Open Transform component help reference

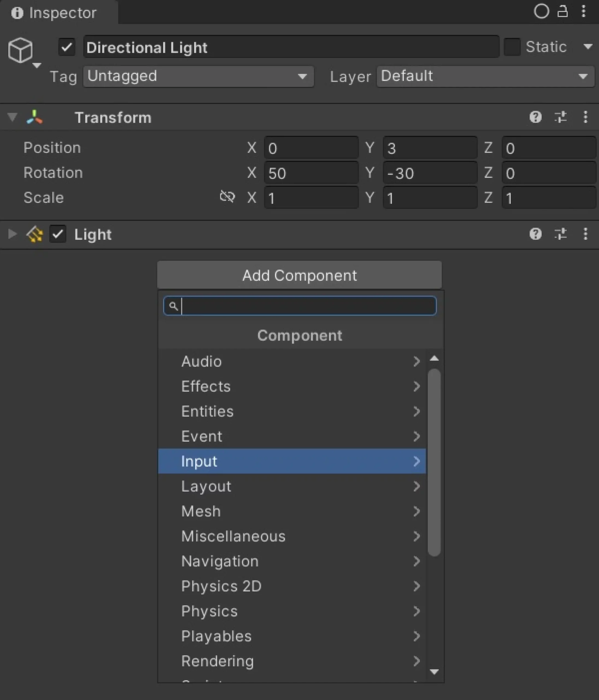(x=536, y=117)
